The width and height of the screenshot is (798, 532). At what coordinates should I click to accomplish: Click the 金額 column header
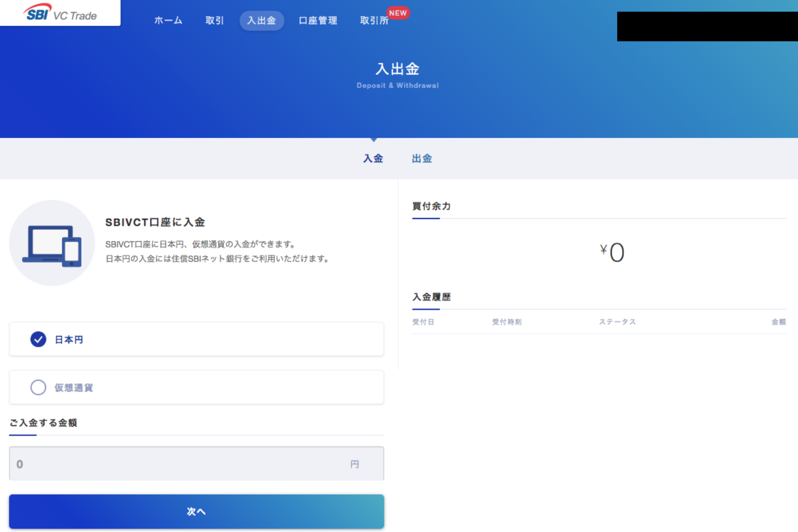[779, 322]
